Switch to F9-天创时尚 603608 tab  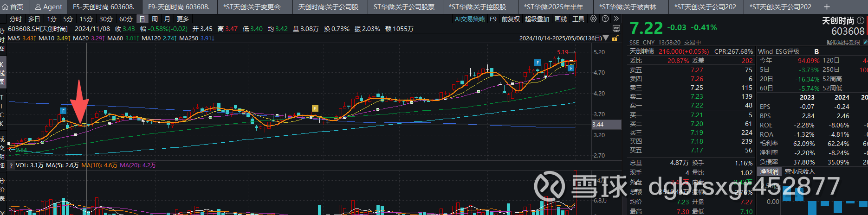click(x=179, y=6)
